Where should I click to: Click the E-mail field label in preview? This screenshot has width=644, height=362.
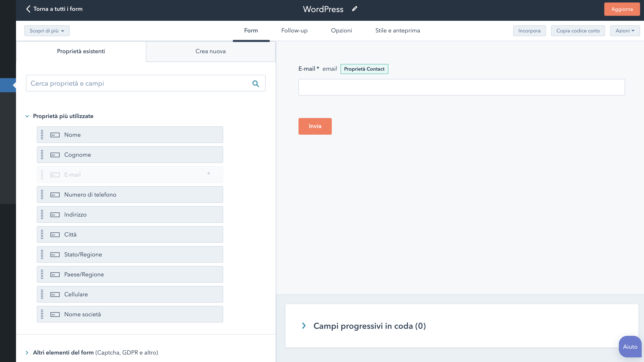pyautogui.click(x=308, y=69)
